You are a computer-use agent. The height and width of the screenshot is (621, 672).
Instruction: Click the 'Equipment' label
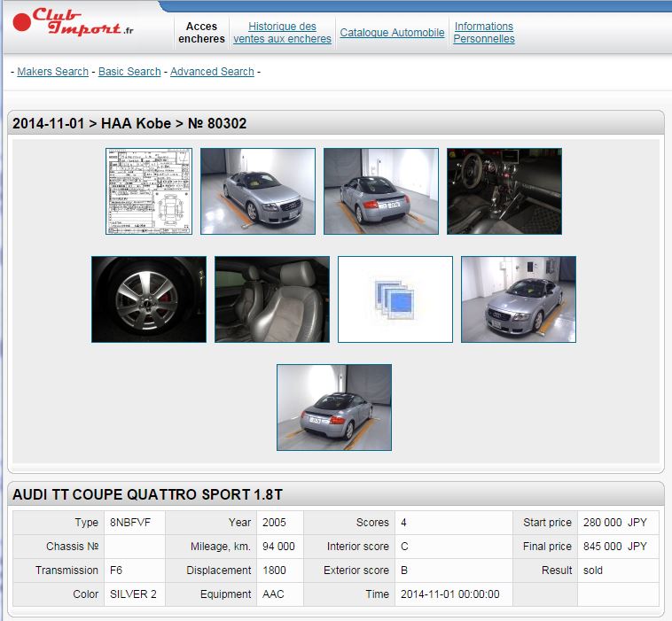[226, 594]
